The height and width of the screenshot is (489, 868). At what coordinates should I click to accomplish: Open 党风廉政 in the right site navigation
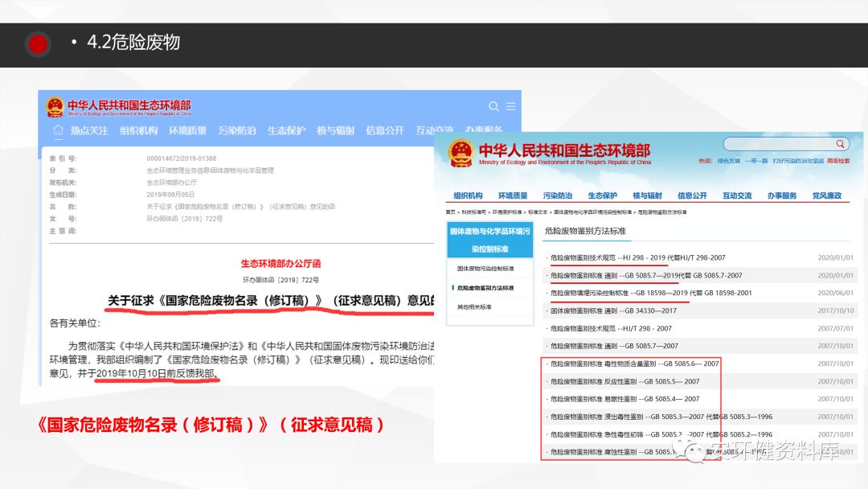point(826,195)
